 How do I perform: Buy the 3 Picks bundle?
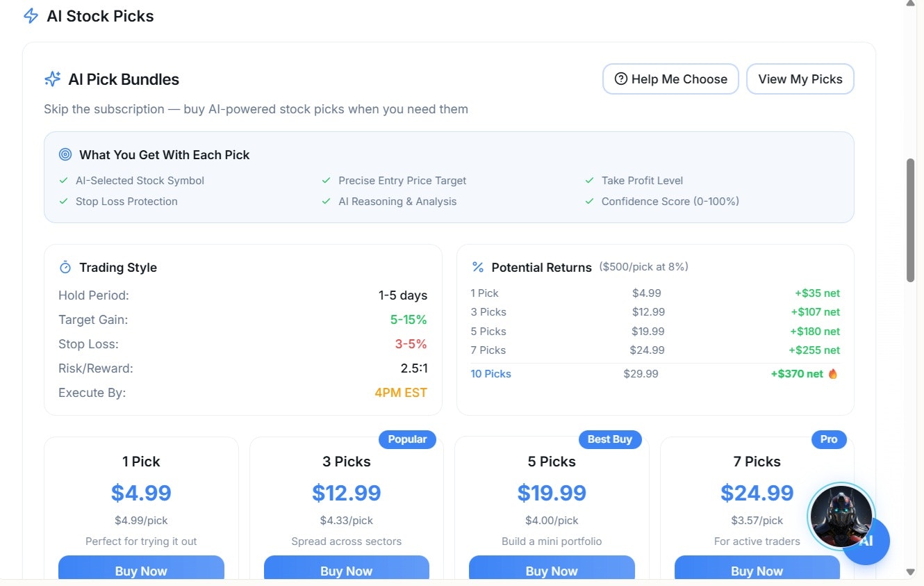point(347,569)
